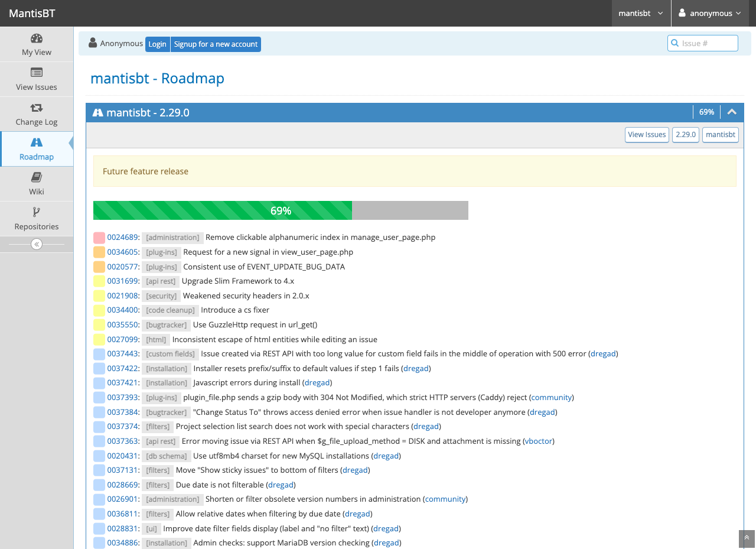The image size is (756, 549).
Task: Click [code cleanup] category label
Action: pos(170,310)
